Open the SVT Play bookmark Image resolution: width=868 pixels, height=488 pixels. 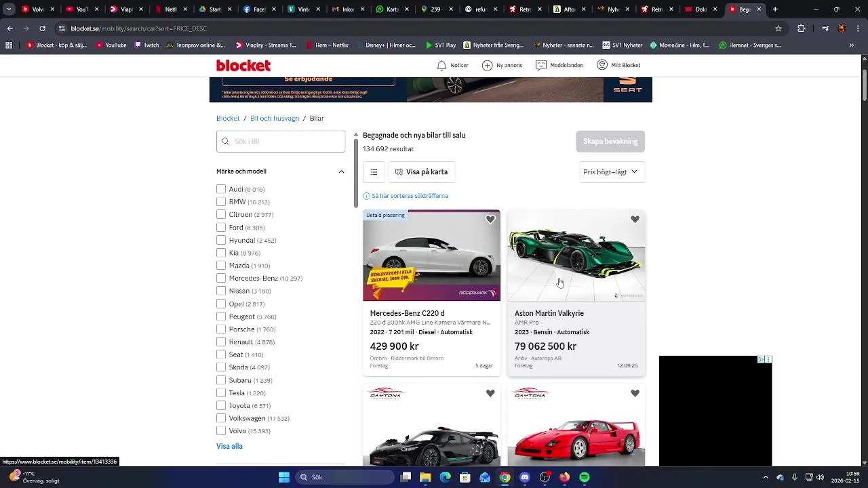[441, 45]
